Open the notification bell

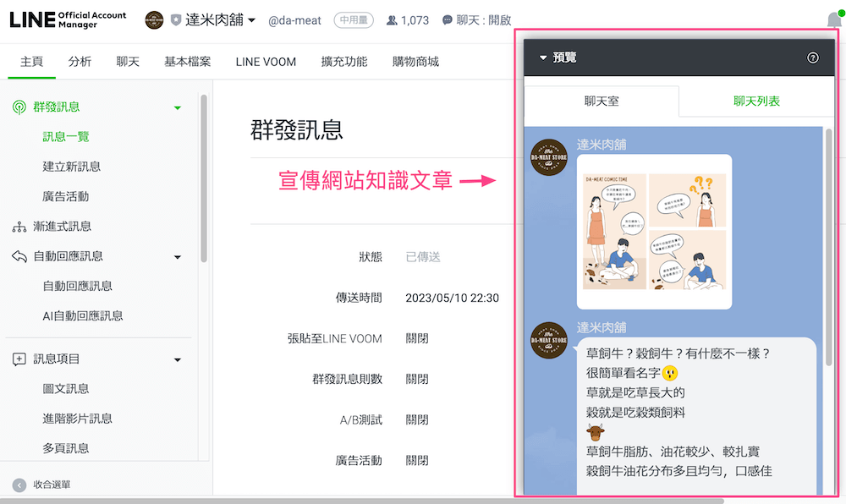click(834, 20)
